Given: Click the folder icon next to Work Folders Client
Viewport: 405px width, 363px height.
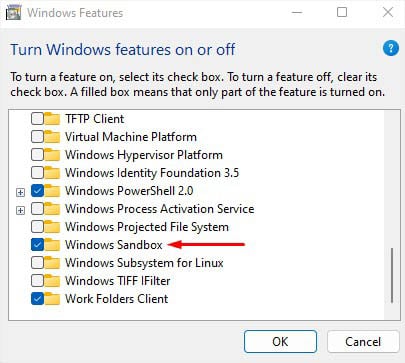Looking at the screenshot, I should pos(52,299).
